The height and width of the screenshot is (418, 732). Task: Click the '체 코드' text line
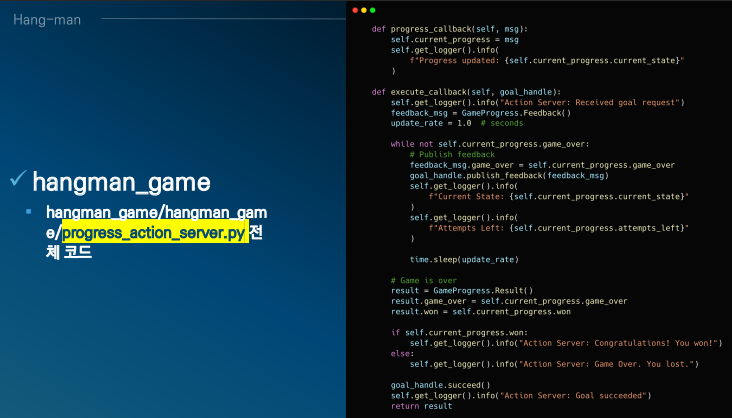pyautogui.click(x=69, y=253)
